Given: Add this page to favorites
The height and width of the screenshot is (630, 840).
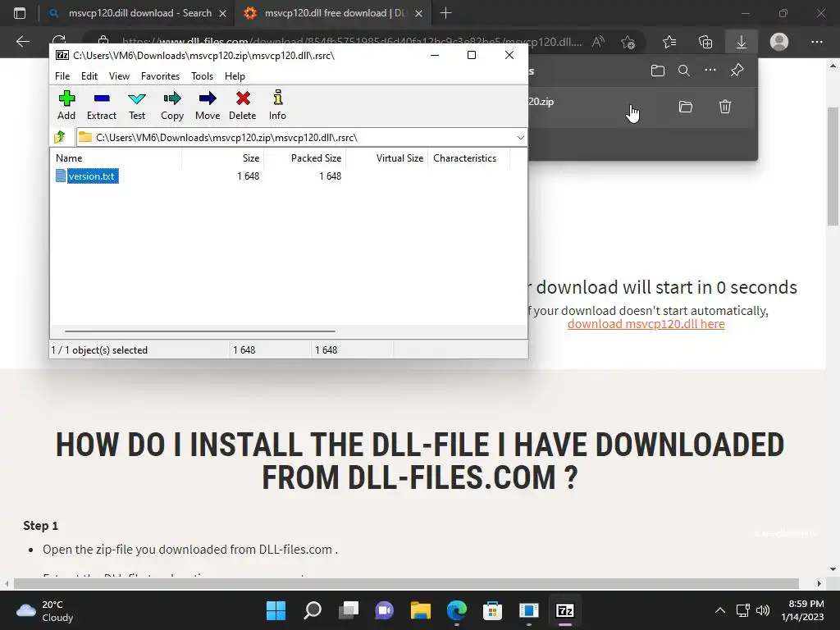Looking at the screenshot, I should pyautogui.click(x=628, y=42).
